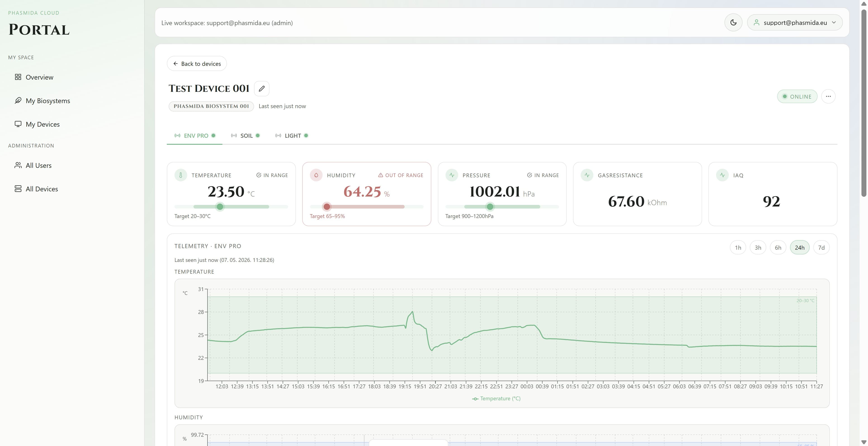This screenshot has height=446, width=868.
Task: Click the temperature value 23.50
Action: tap(226, 192)
